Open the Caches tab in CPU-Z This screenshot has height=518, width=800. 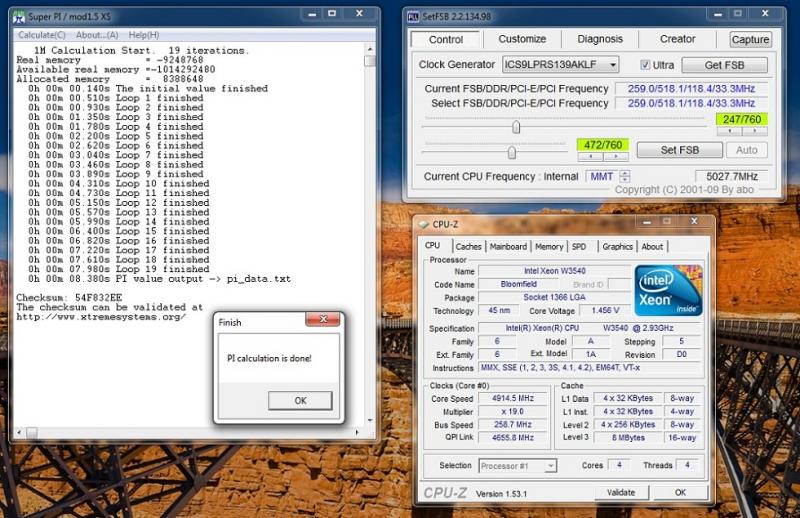point(468,246)
